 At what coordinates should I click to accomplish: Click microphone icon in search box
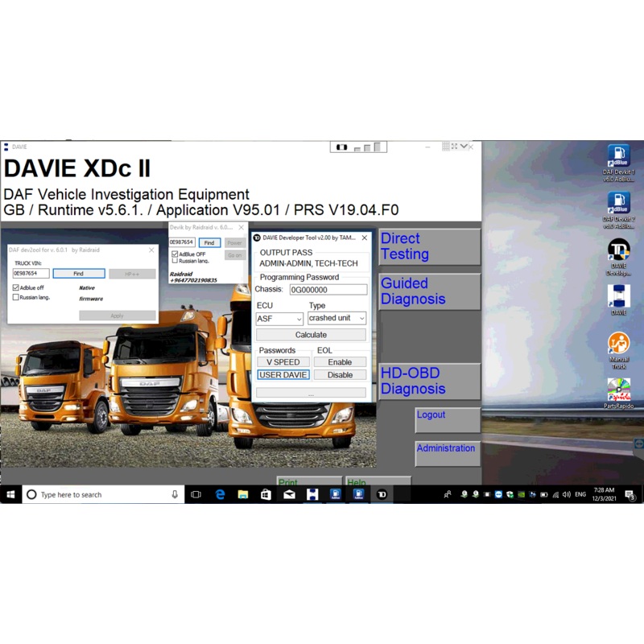pos(175,494)
